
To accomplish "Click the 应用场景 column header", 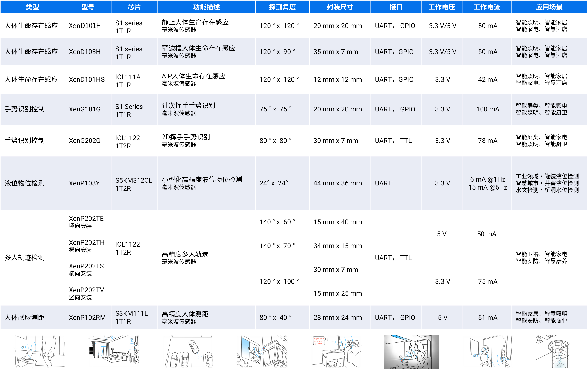I will click(x=549, y=7).
